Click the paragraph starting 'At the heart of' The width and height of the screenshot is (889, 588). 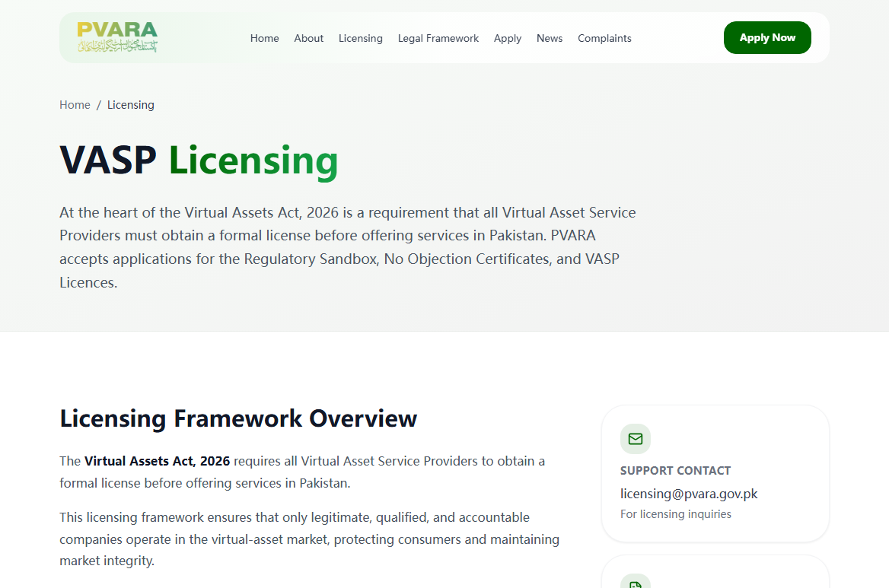(348, 247)
